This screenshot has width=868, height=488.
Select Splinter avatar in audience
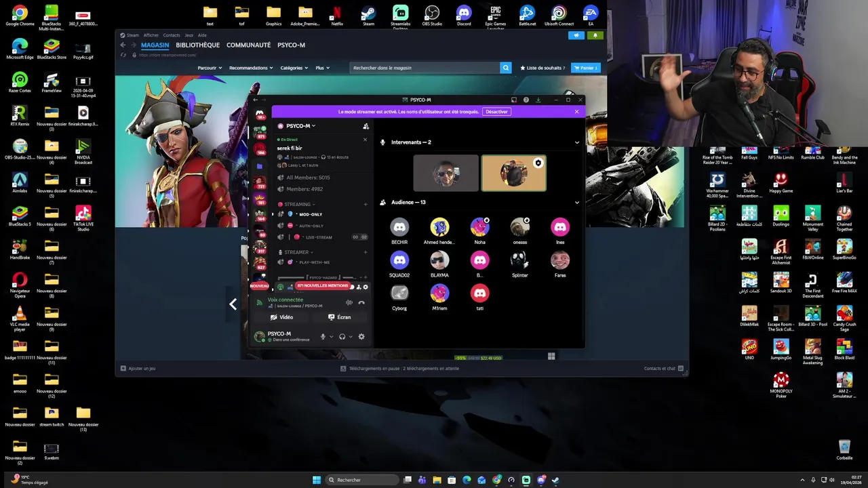(520, 260)
